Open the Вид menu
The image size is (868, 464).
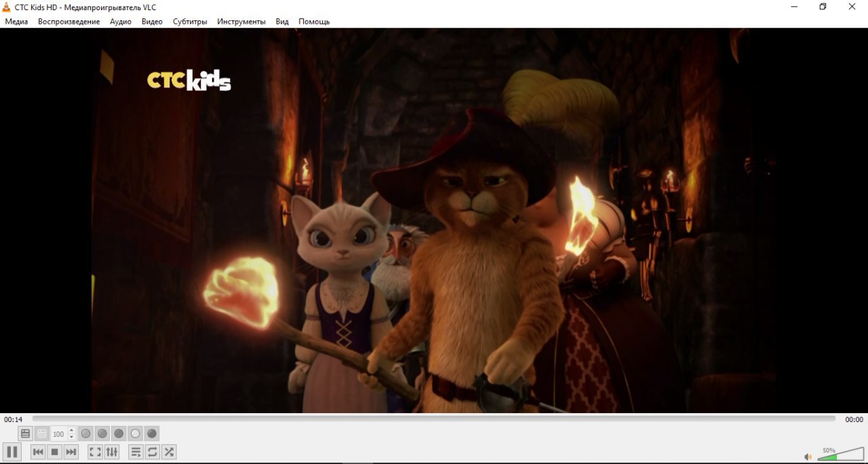tap(282, 22)
